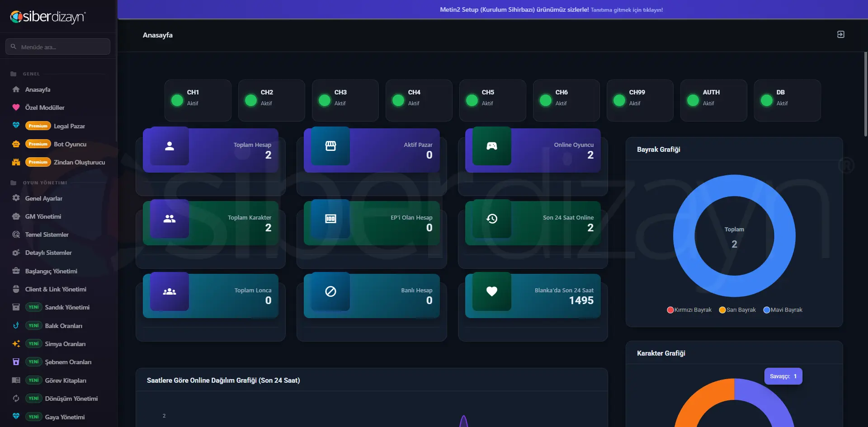Click the Aktif Pazar shop icon tile
This screenshot has height=427, width=868.
click(330, 146)
